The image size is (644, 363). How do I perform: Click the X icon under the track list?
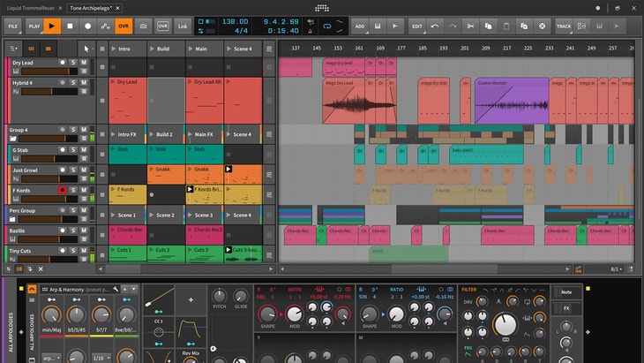pyautogui.click(x=41, y=268)
